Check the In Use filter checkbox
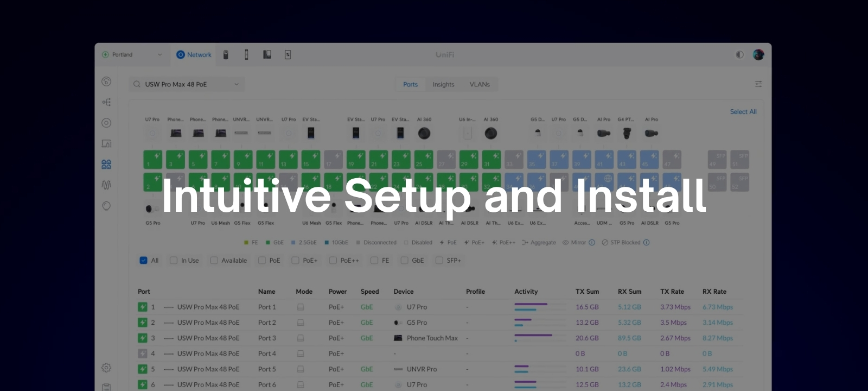 point(174,261)
